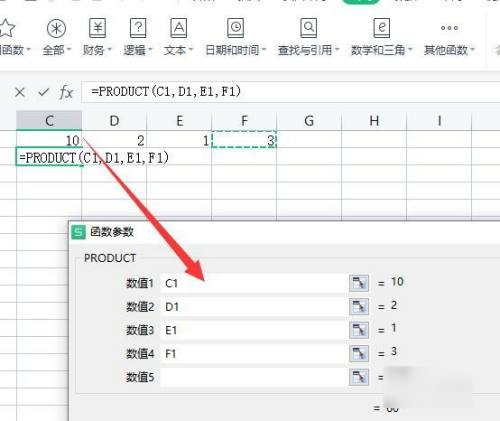
Task: Select column D header
Action: [114, 121]
